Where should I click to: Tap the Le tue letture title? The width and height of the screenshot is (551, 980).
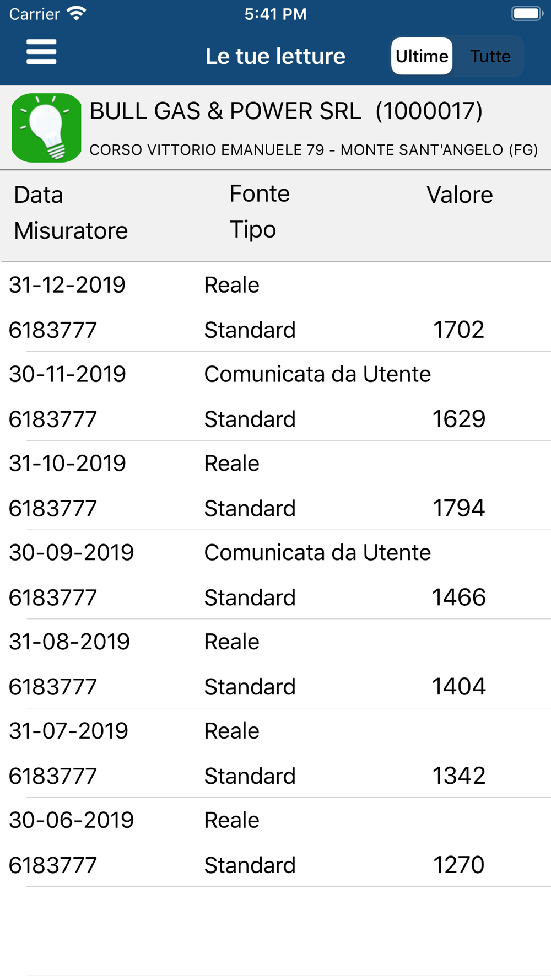[x=275, y=56]
